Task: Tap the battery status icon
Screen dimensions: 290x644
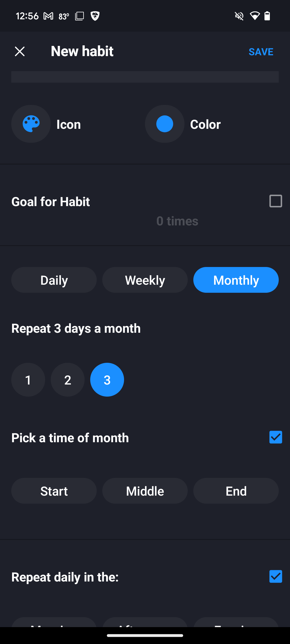Action: [x=267, y=16]
